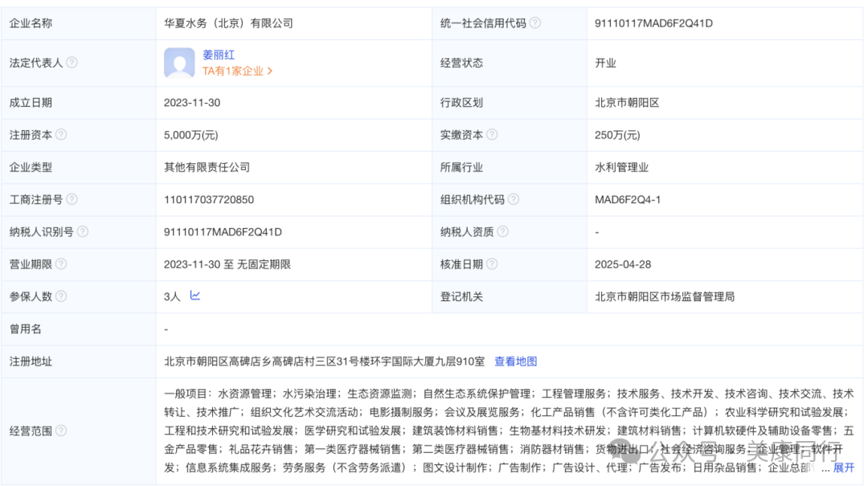Click company name 华夏水务（北京）有限公司
This screenshot has height=486, width=868.
point(228,23)
